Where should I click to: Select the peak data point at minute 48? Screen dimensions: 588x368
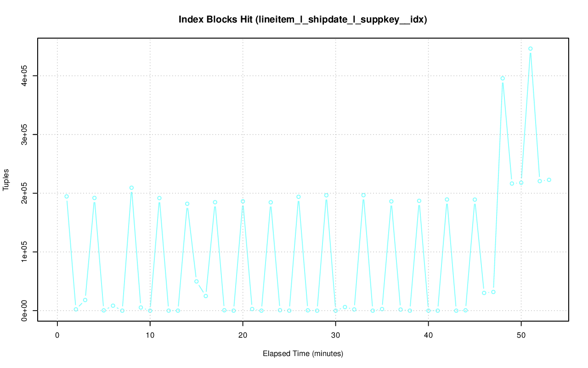click(x=503, y=79)
